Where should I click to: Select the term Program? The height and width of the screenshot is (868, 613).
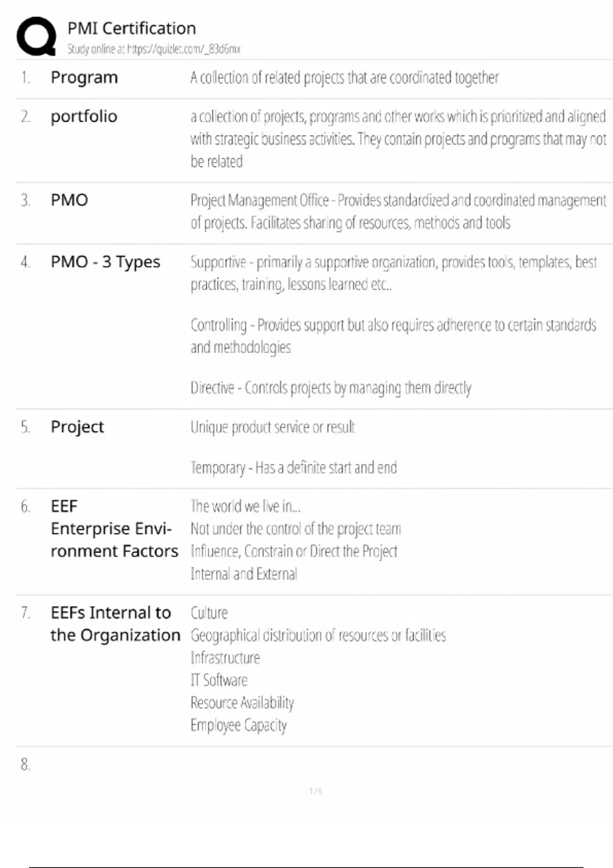coord(84,78)
